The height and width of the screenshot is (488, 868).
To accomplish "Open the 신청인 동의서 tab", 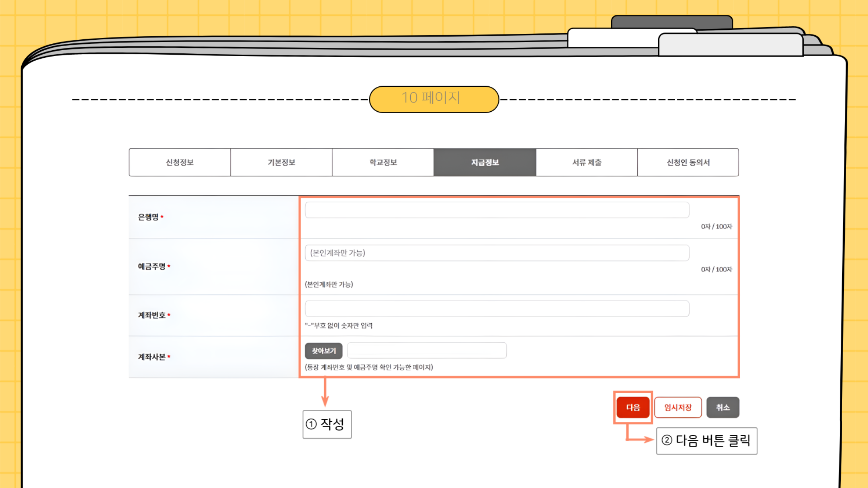I will pyautogui.click(x=688, y=162).
